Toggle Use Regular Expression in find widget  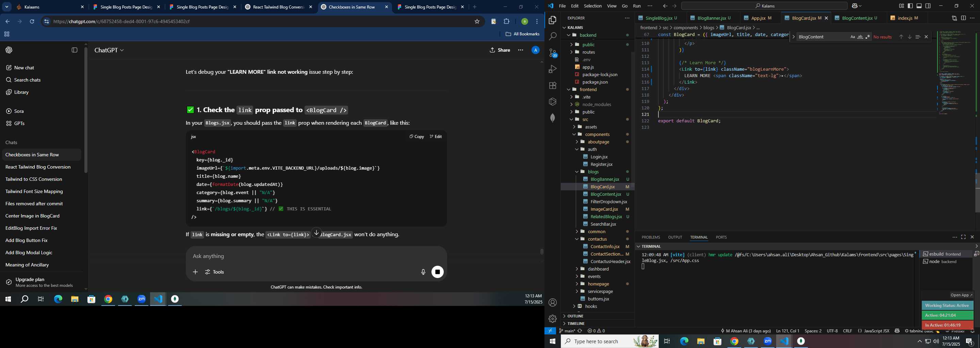[868, 37]
